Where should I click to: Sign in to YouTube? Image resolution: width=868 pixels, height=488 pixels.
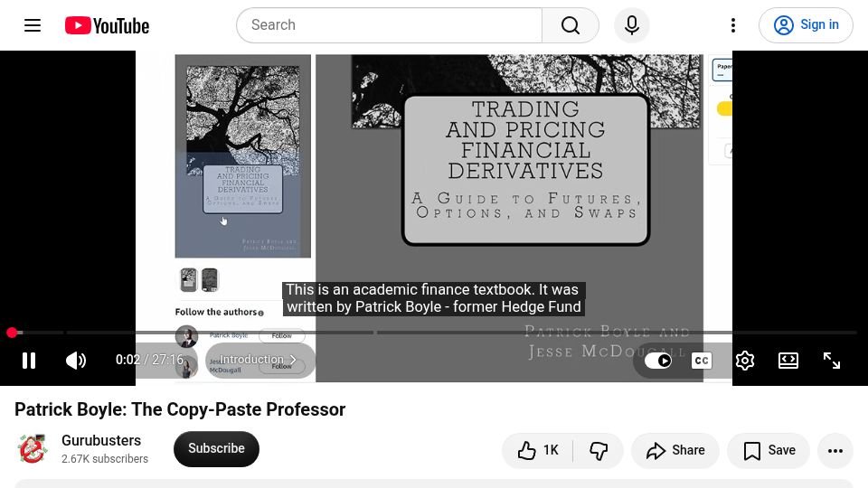(x=806, y=25)
